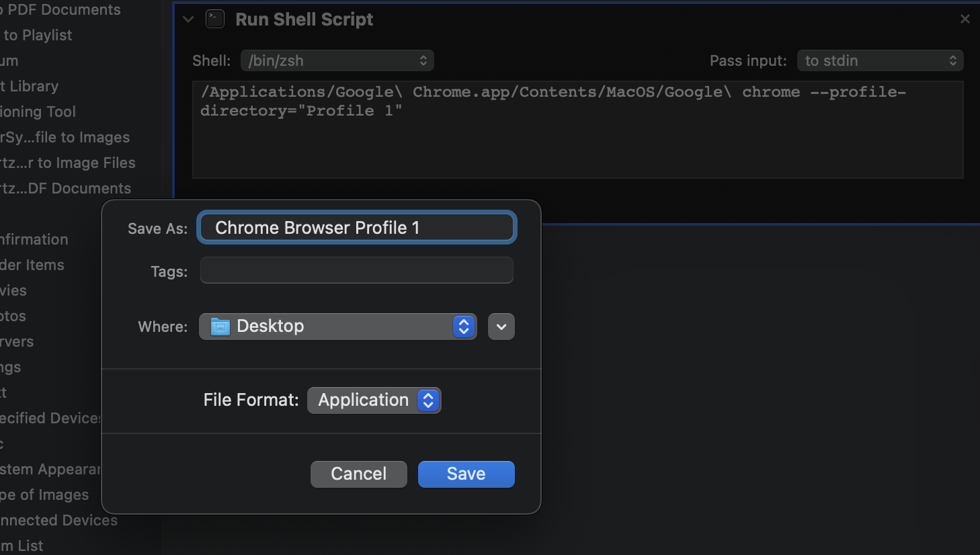
Task: Select the 'DF Documents' library action
Action: point(66,188)
